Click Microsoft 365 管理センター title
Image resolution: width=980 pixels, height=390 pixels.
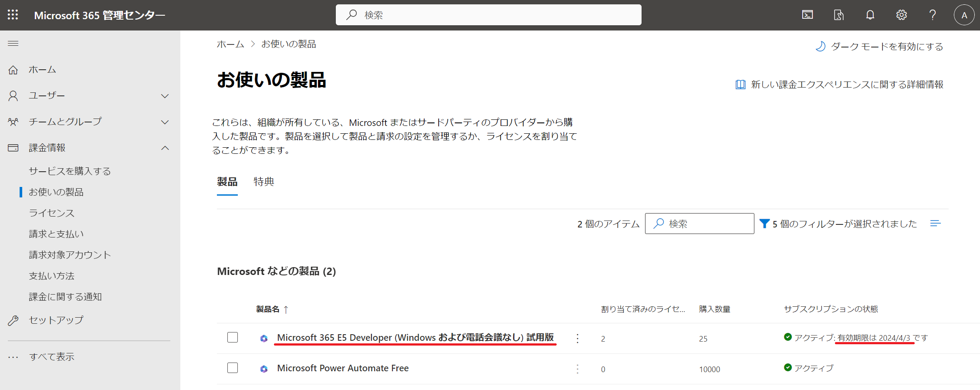click(100, 15)
